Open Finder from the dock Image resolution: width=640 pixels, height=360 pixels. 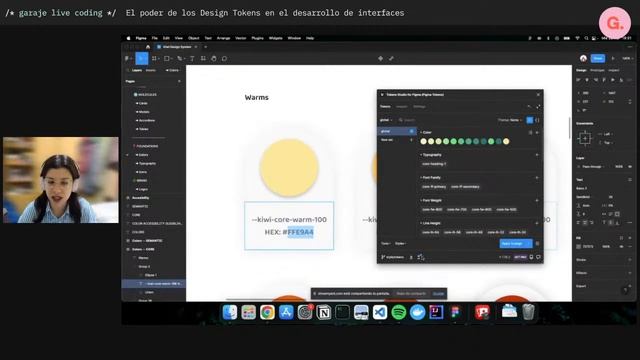(x=230, y=312)
